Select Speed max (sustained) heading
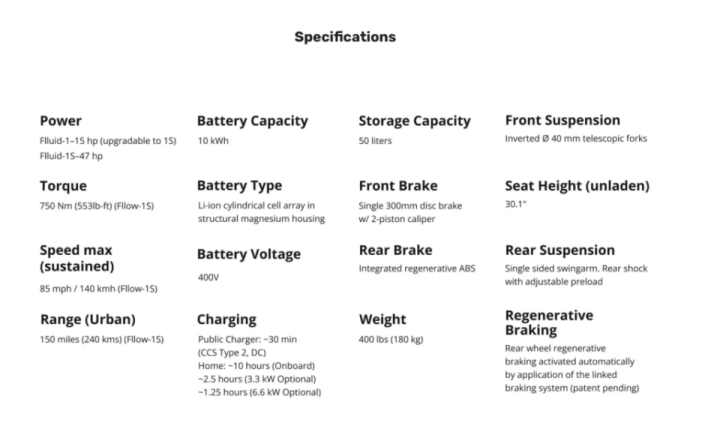The height and width of the screenshot is (444, 720). click(x=77, y=258)
